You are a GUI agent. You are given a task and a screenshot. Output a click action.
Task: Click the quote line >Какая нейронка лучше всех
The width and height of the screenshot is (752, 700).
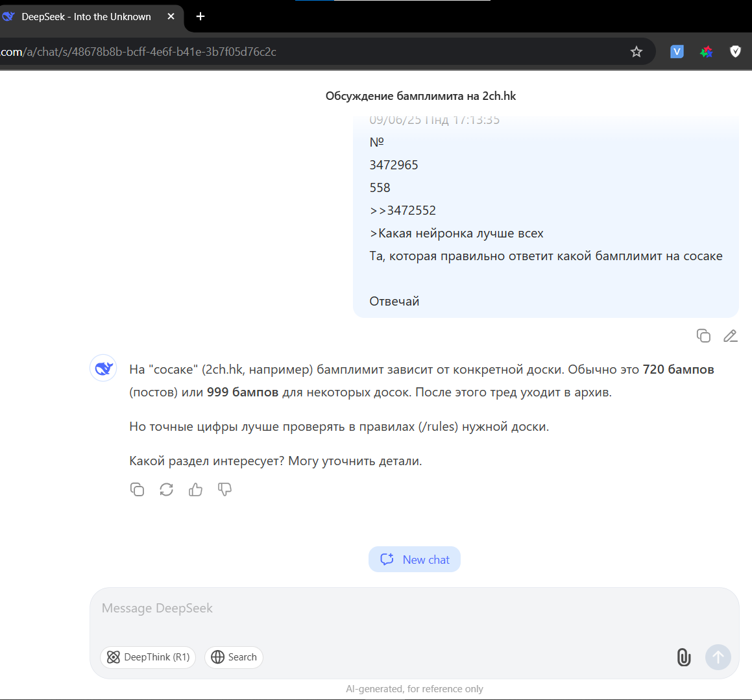[456, 234]
